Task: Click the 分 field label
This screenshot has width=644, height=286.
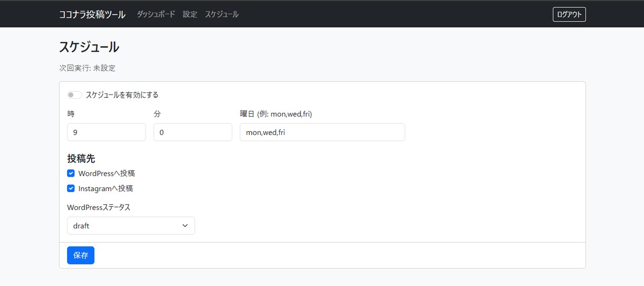Action: coord(157,114)
